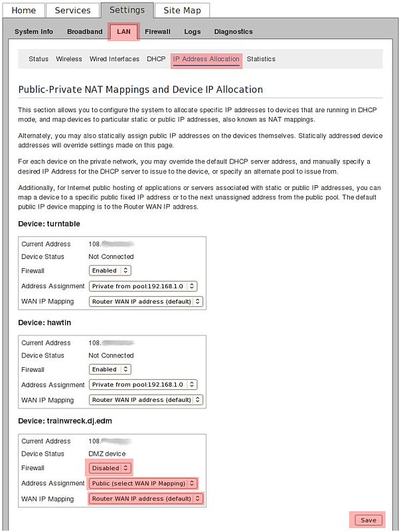
Task: Open the Diagnostics section
Action: (x=234, y=32)
